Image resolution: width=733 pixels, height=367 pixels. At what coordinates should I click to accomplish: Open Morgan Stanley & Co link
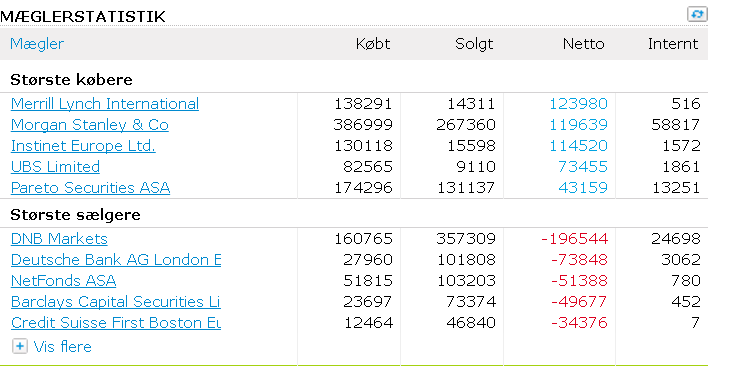90,125
